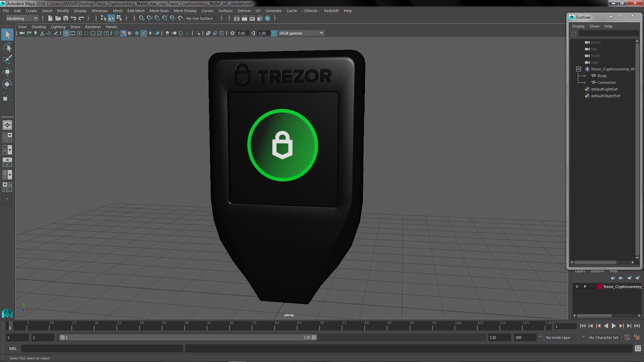
Task: Create a new scene file
Action: point(50,18)
